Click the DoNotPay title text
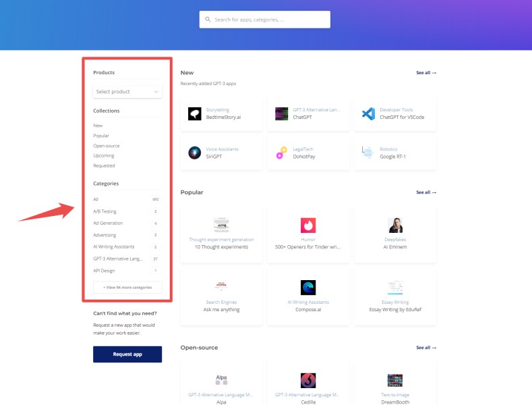Image resolution: width=532 pixels, height=405 pixels. tap(304, 157)
